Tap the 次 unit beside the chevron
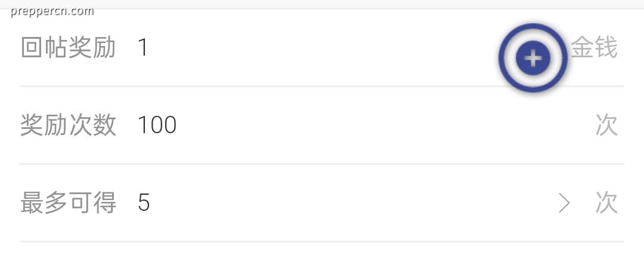Image resolution: width=644 pixels, height=258 pixels. 606,202
